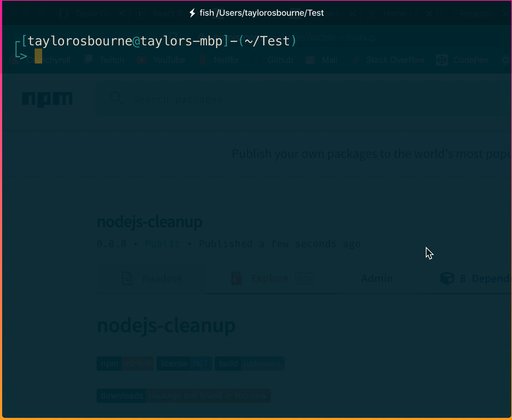Click the magnifier icon in npm search
512x420 pixels.
[116, 98]
